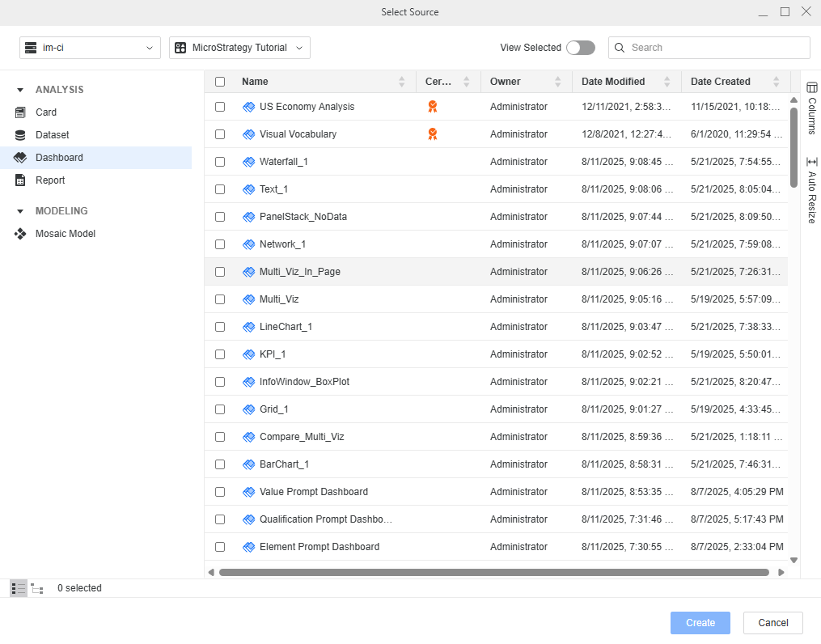Click the Create button
Screen dimensions: 821x644
click(700, 623)
